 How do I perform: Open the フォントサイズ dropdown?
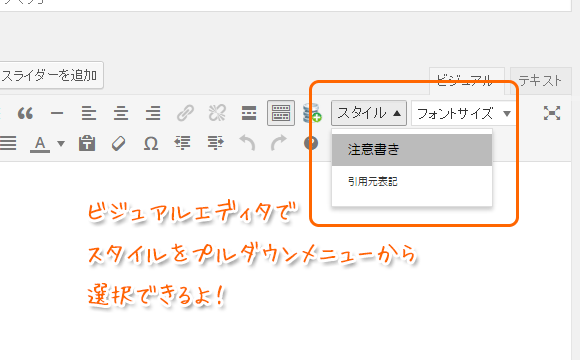(x=463, y=113)
